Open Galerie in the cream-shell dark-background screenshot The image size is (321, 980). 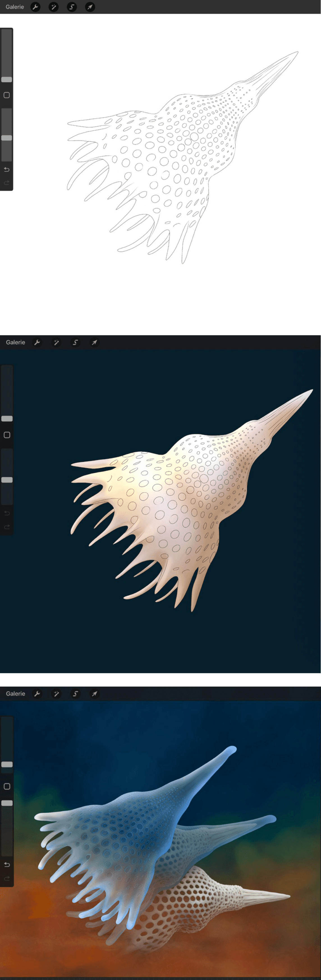(16, 342)
